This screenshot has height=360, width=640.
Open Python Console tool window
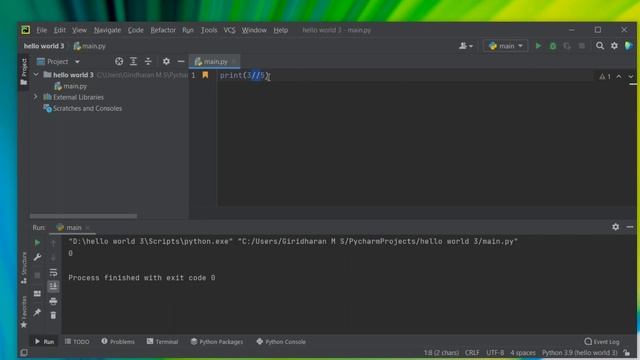tap(281, 342)
